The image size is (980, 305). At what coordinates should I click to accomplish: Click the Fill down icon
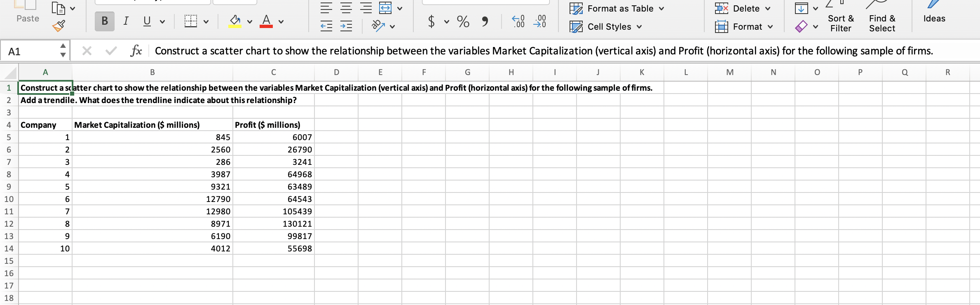(x=801, y=8)
